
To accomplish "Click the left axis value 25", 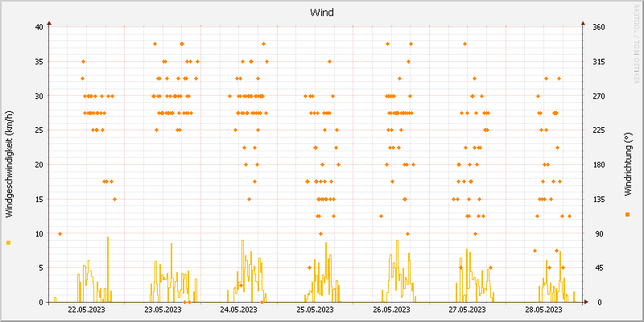I will pos(39,130).
